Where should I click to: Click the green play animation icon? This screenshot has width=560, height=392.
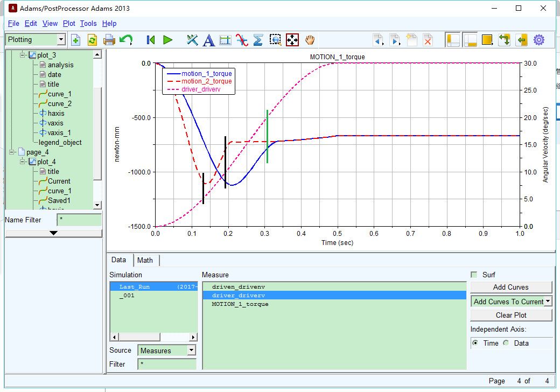pos(167,40)
